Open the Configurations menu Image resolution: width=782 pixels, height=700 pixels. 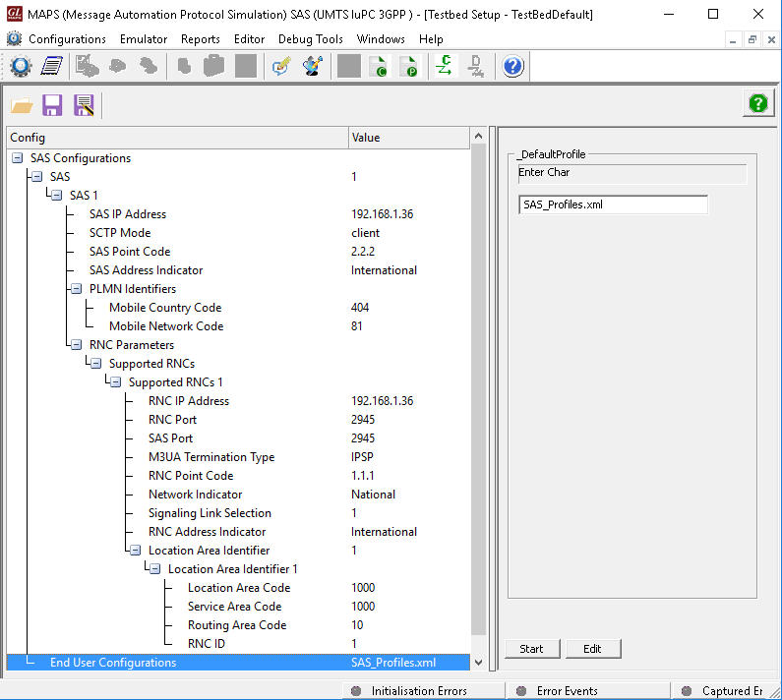click(x=67, y=39)
